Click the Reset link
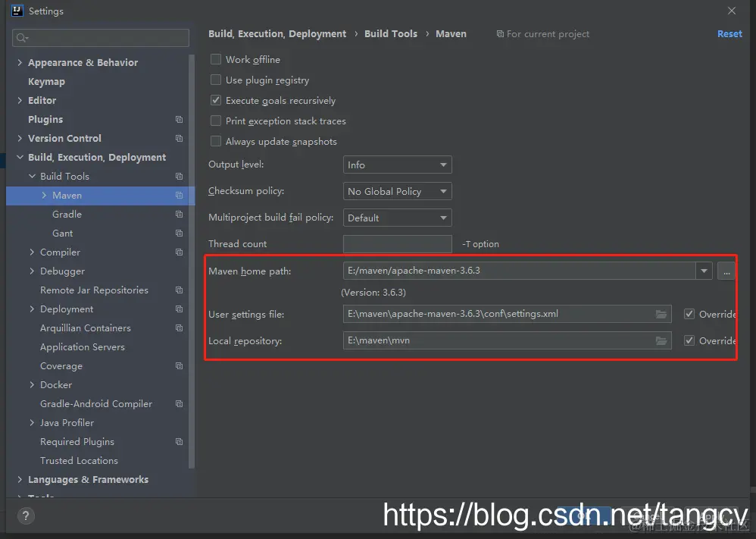The width and height of the screenshot is (756, 539). [729, 34]
